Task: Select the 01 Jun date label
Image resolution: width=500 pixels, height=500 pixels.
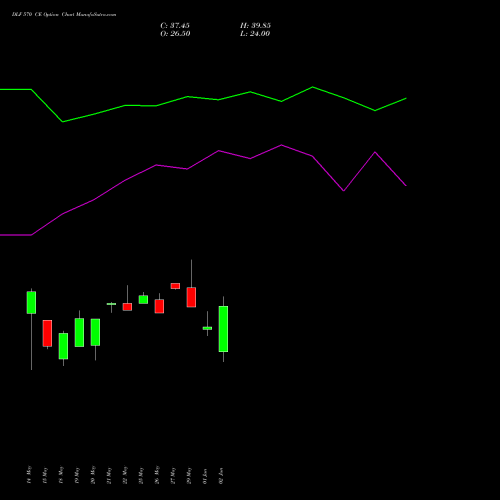Action: 205,476
